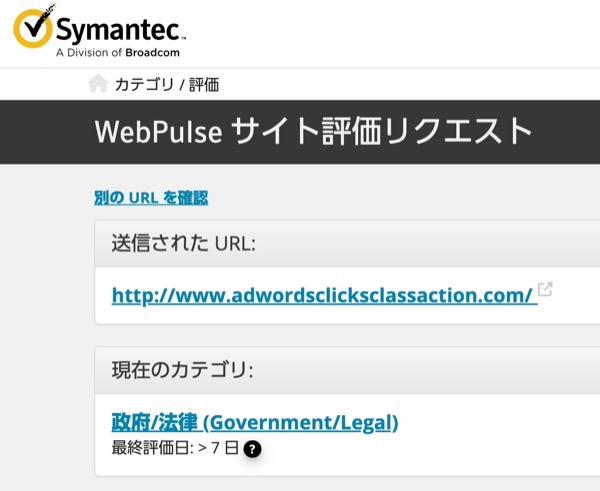600x491 pixels.
Task: Go to the home page via house icon
Action: [98, 83]
